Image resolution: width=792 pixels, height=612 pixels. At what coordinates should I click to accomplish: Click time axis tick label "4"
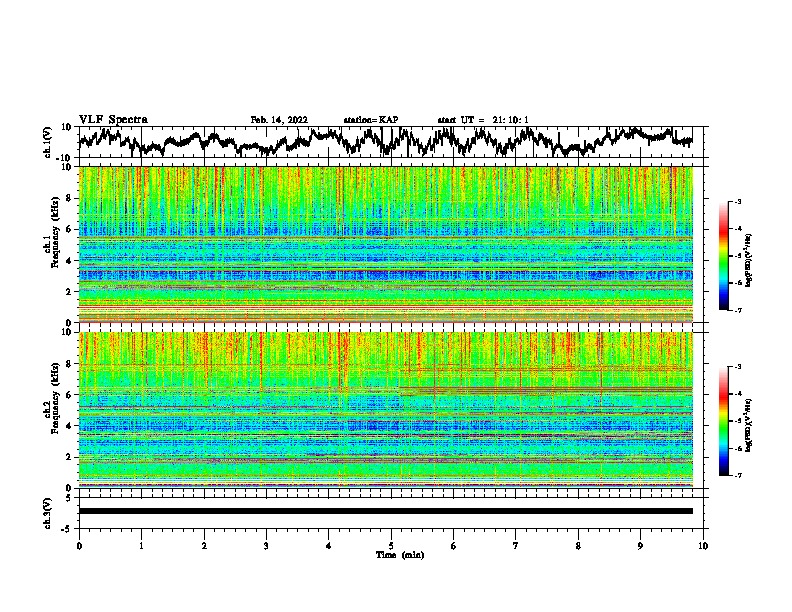tap(329, 546)
